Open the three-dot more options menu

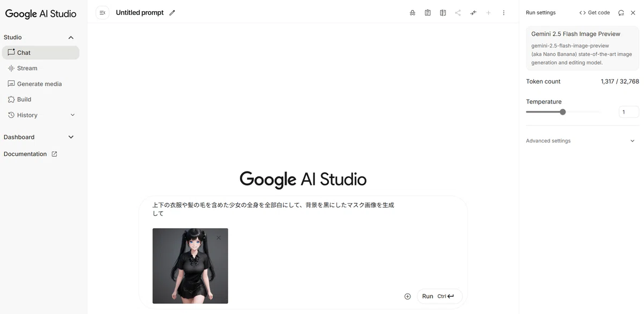pyautogui.click(x=503, y=13)
